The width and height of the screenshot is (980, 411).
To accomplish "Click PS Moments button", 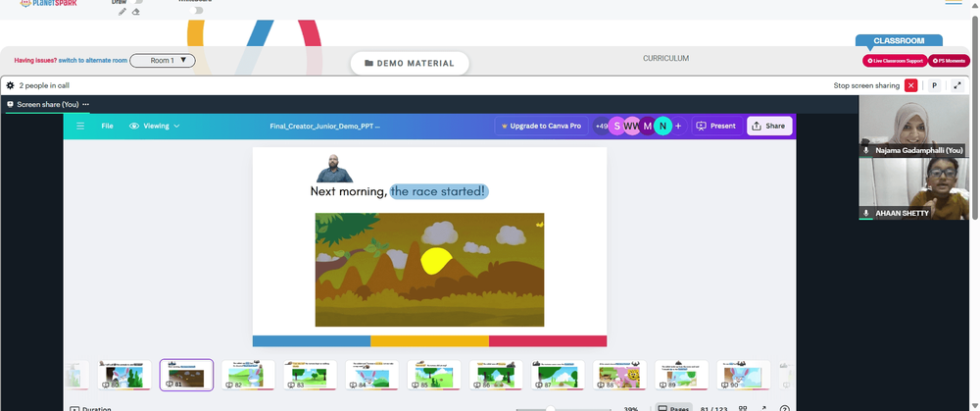I will (949, 61).
